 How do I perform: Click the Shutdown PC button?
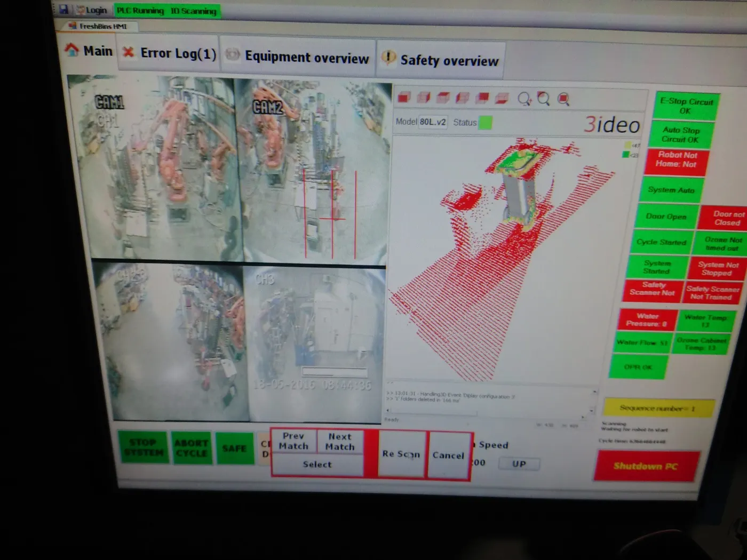[x=646, y=466]
